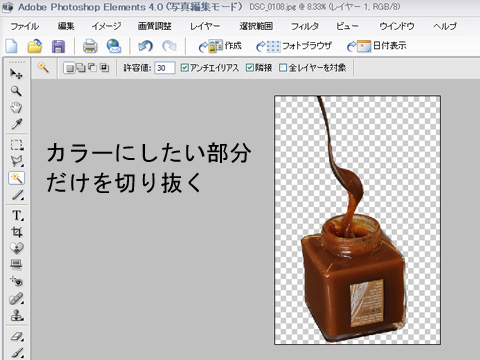The width and height of the screenshot is (480, 360).
Task: Select the Straighten tool
Action: point(16,265)
